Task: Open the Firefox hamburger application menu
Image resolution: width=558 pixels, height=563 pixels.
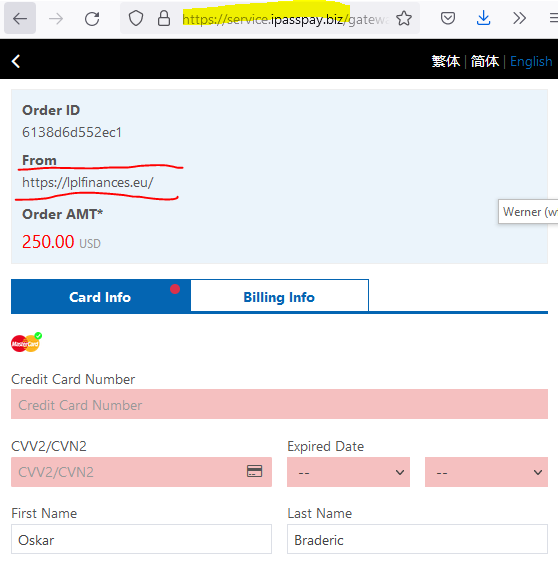Action: coord(553,18)
